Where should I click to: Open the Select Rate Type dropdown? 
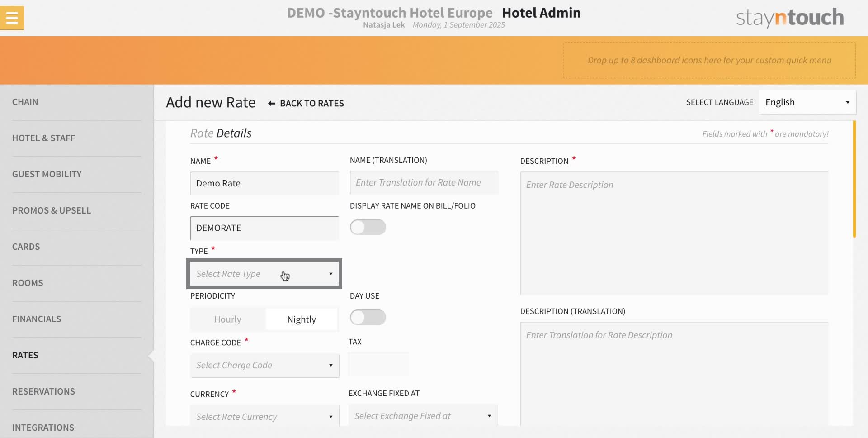coord(264,274)
